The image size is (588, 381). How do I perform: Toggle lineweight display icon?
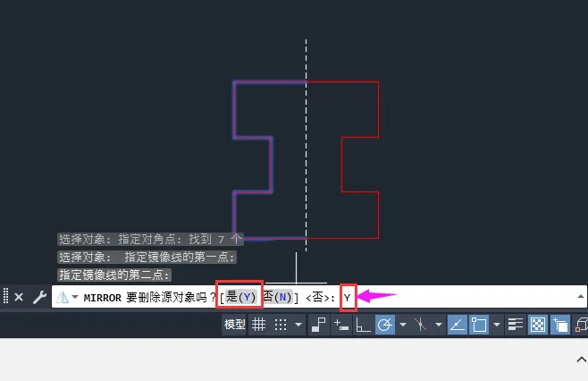pos(516,325)
